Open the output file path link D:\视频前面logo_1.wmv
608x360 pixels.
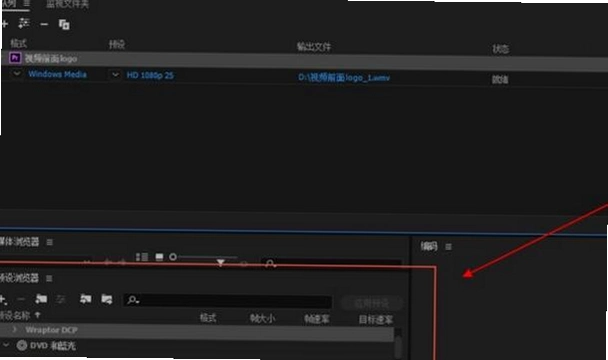(344, 78)
